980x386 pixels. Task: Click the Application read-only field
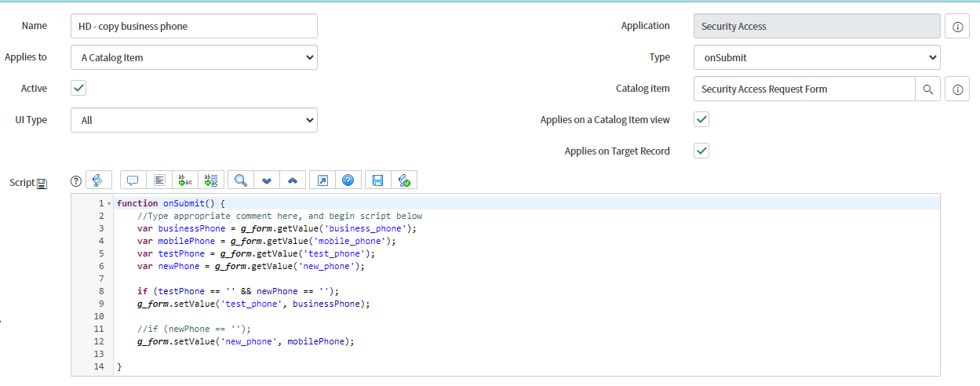pyautogui.click(x=817, y=26)
